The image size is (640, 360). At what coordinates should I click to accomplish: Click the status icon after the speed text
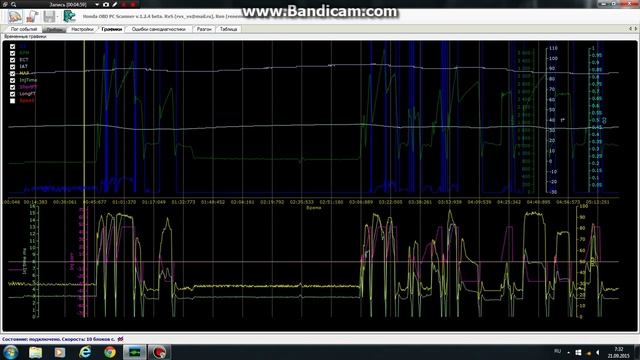[x=120, y=339]
